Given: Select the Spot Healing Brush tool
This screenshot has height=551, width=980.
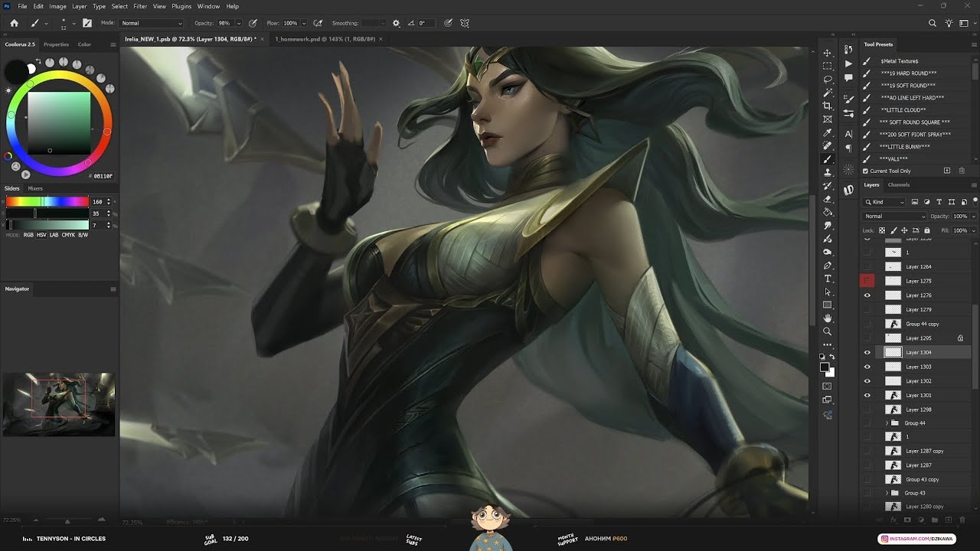Looking at the screenshot, I should pyautogui.click(x=827, y=145).
